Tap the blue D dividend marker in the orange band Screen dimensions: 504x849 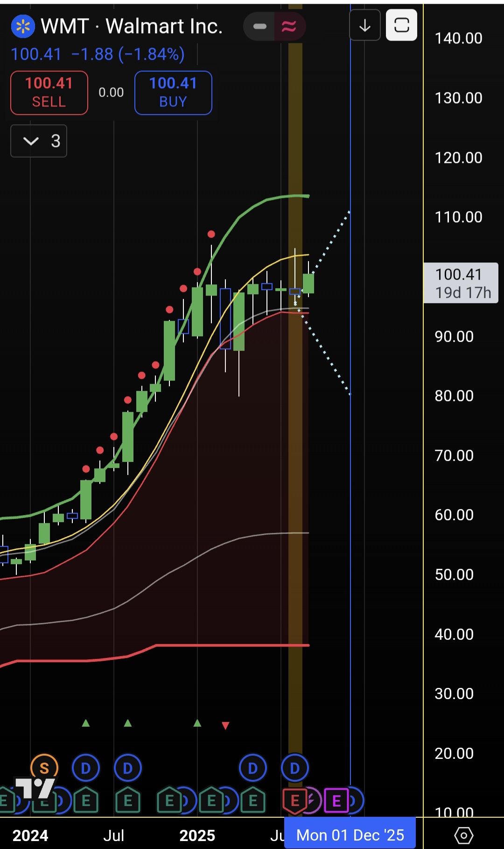pos(295,768)
